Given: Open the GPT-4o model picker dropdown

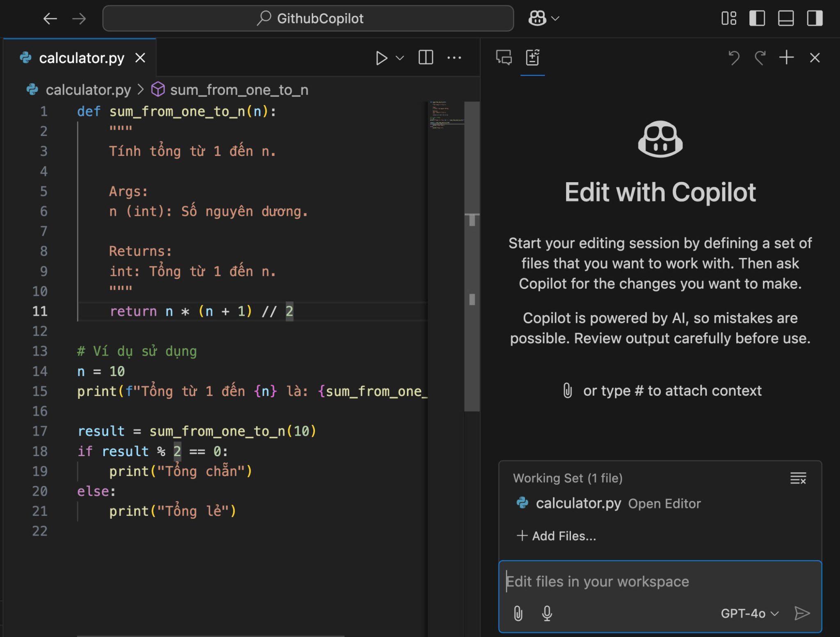Looking at the screenshot, I should click(x=749, y=613).
